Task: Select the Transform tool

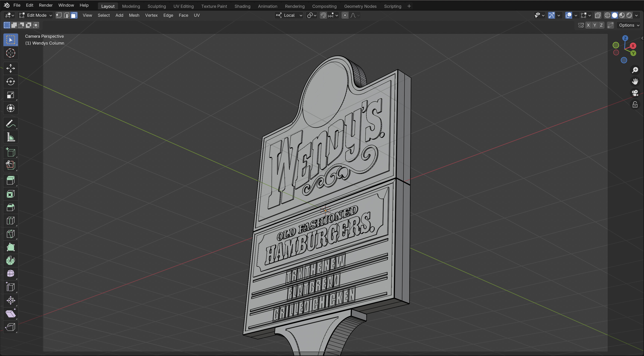Action: pos(10,108)
